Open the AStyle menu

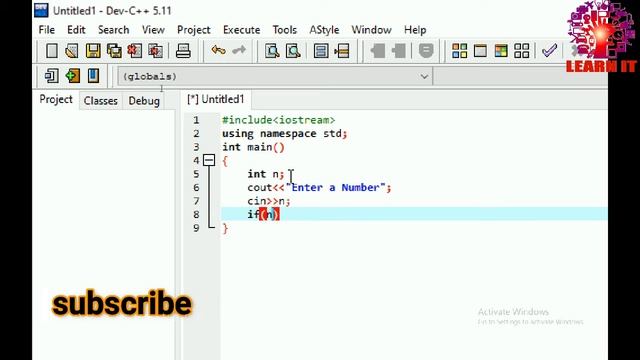pyautogui.click(x=324, y=30)
